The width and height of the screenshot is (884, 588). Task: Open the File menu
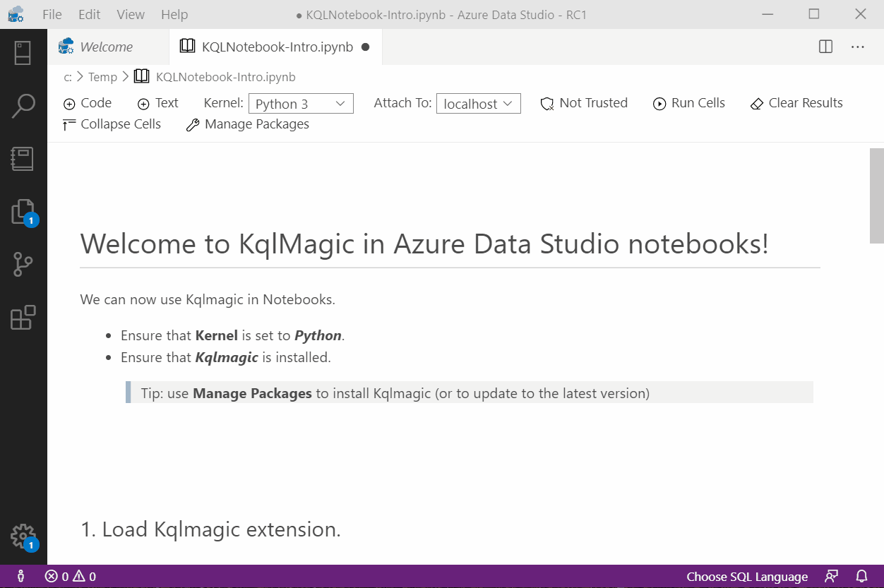point(52,14)
